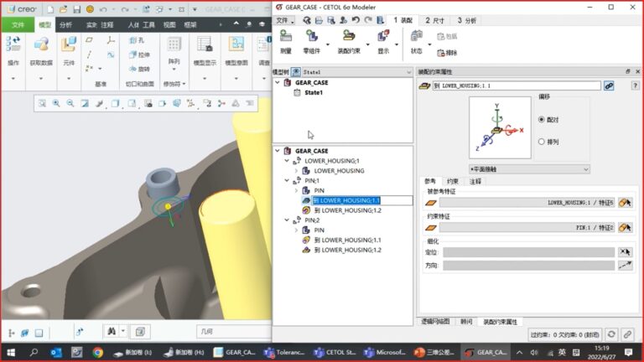Screen dimensions: 644x362
Task: Click the chain link icon in CETOL status bar
Action: coord(627,334)
